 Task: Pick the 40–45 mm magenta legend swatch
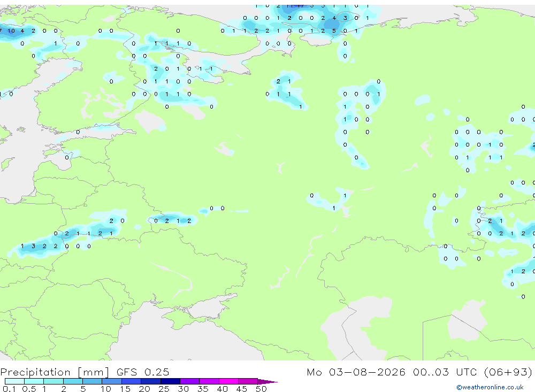[228, 381]
